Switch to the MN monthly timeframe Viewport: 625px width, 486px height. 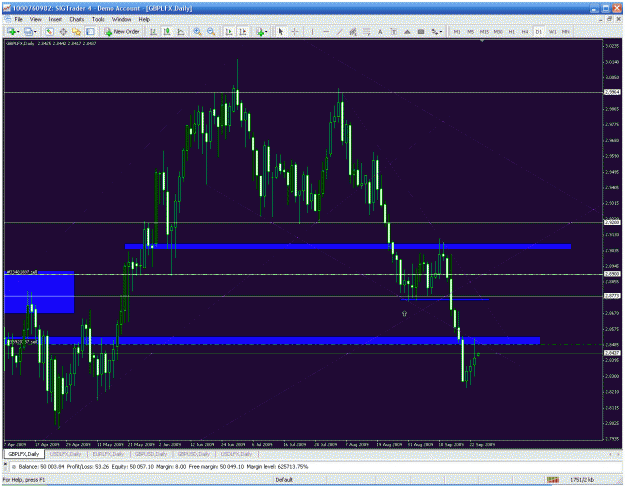565,32
